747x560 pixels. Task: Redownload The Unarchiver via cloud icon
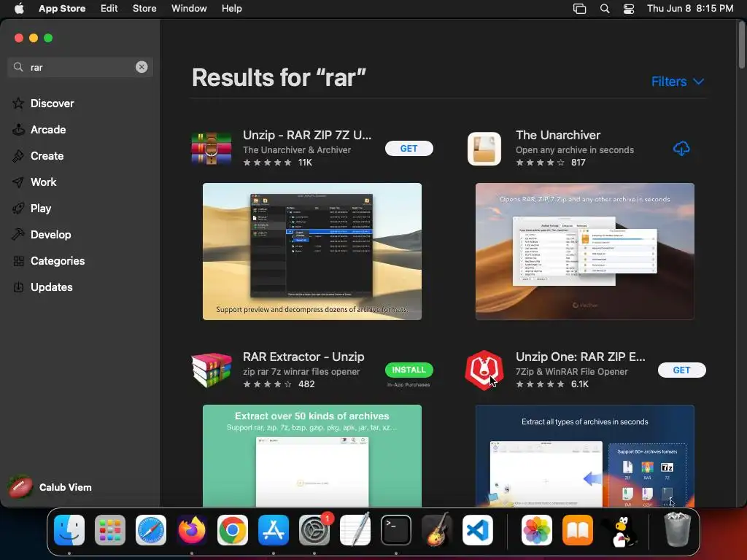681,149
